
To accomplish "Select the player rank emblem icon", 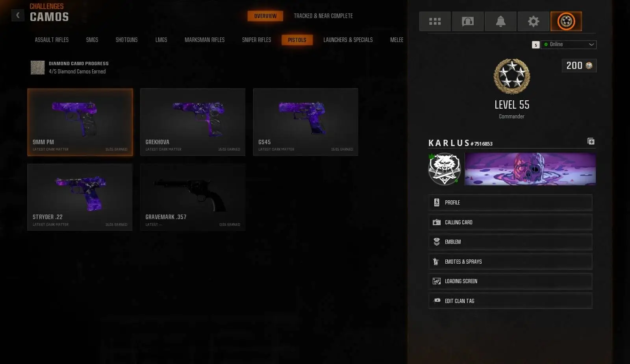I will 566,21.
